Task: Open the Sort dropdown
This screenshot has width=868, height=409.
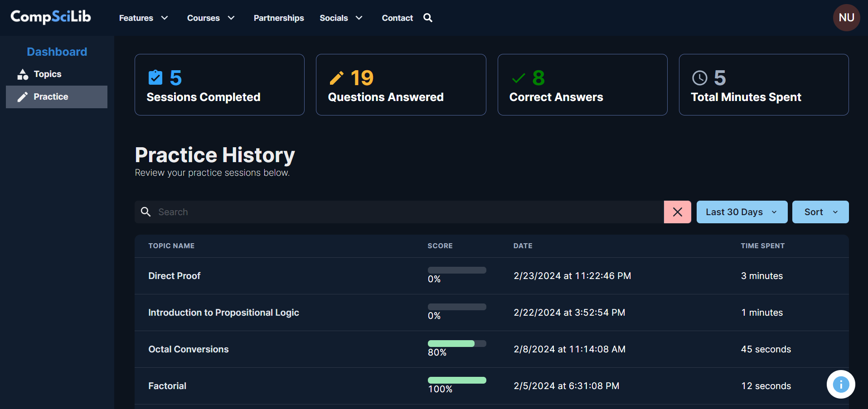Action: tap(820, 212)
